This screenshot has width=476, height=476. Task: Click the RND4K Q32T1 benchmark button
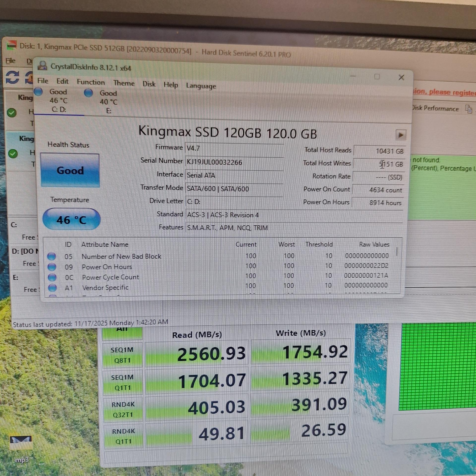(x=123, y=409)
